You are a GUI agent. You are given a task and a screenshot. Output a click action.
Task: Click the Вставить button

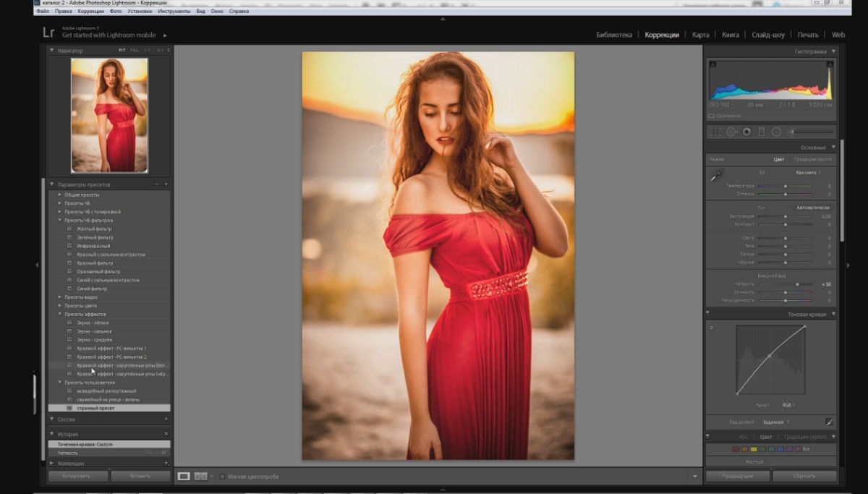coord(141,477)
